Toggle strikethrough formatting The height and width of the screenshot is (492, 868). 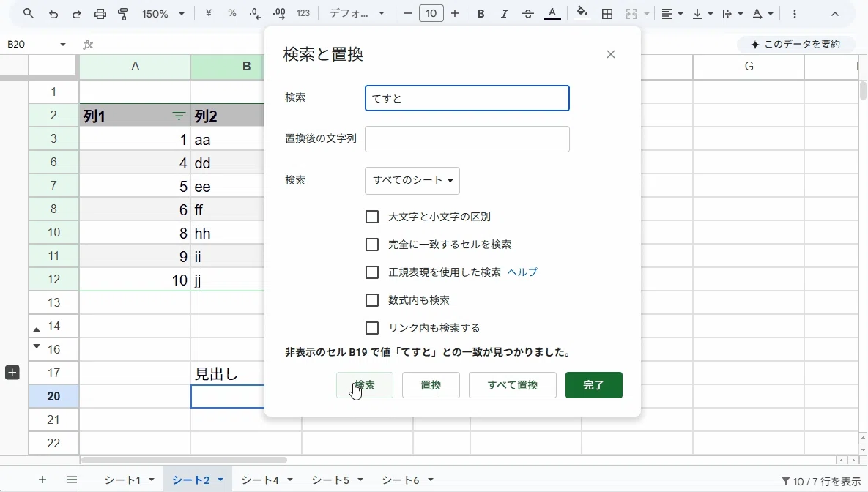pos(527,14)
